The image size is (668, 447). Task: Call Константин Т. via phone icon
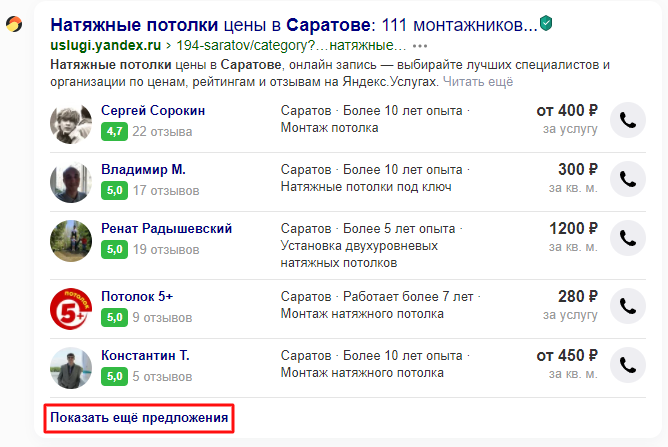point(628,365)
